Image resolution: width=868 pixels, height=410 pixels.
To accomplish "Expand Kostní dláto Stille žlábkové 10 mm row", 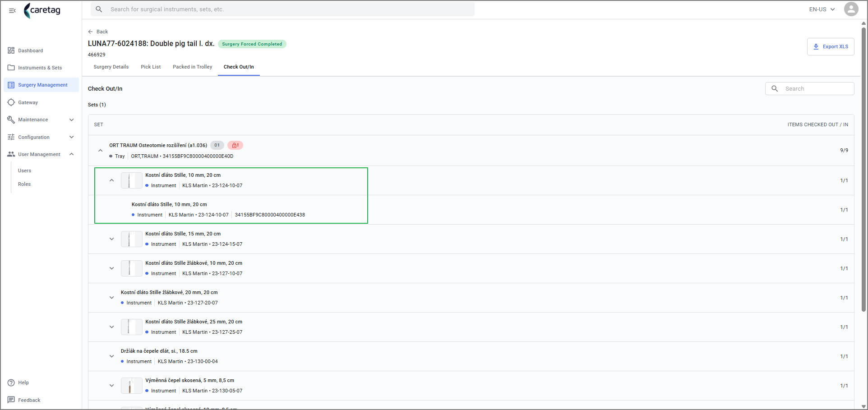I will point(111,268).
